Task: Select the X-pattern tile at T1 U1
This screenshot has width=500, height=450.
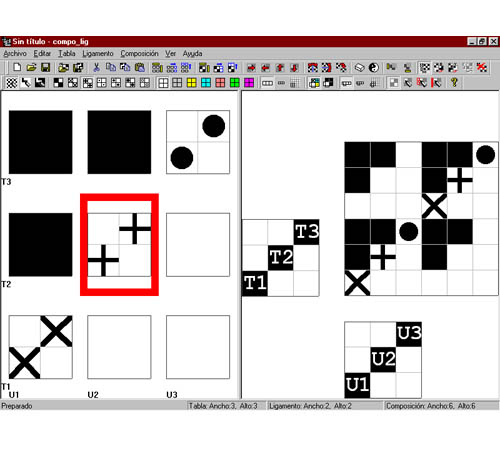Action: pos(41,347)
